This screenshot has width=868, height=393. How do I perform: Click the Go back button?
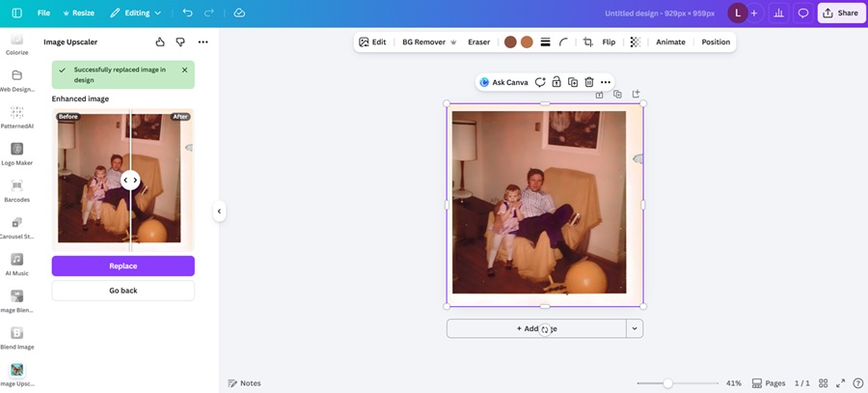[123, 291]
